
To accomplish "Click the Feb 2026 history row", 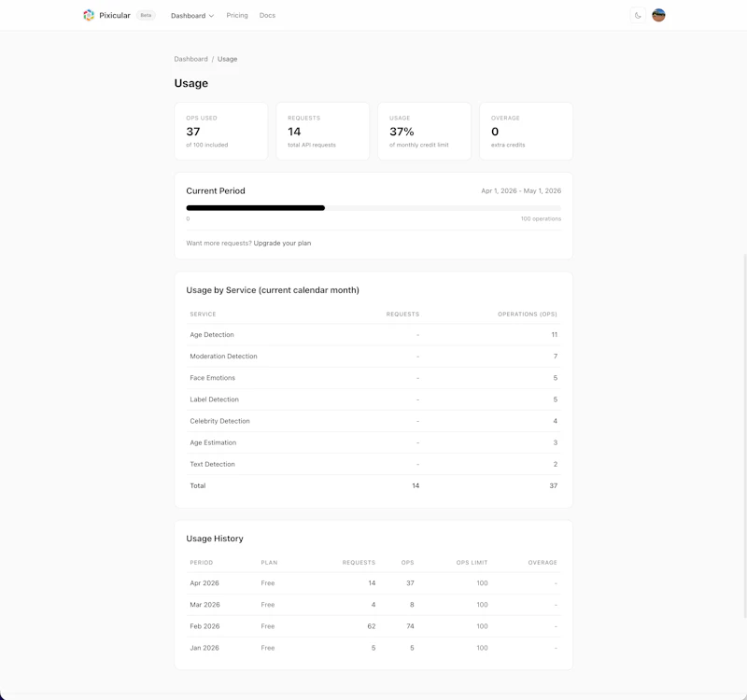I will click(373, 626).
